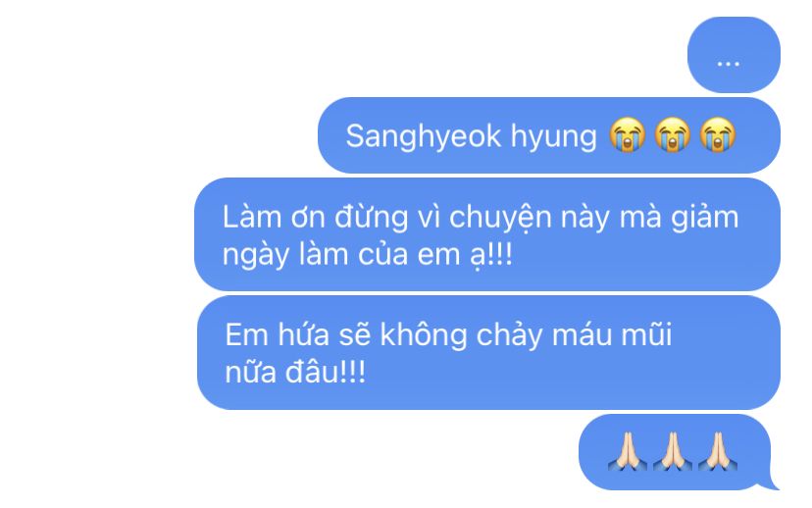Click the leftmost praying hands emoji
Screen dimensions: 812x508
(627, 451)
